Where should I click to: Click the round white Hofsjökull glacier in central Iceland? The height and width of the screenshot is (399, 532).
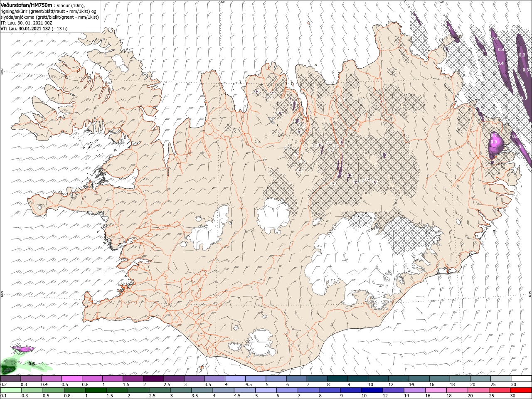[273, 216]
